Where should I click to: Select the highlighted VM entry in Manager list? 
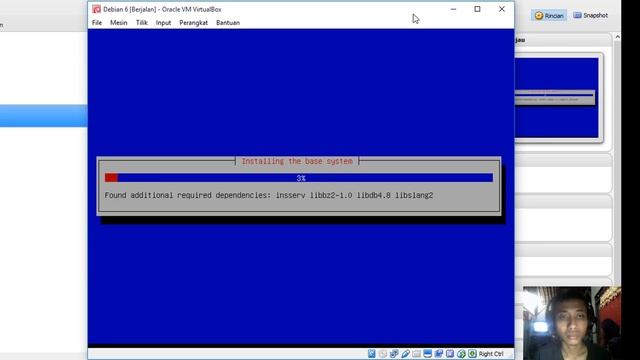click(43, 116)
